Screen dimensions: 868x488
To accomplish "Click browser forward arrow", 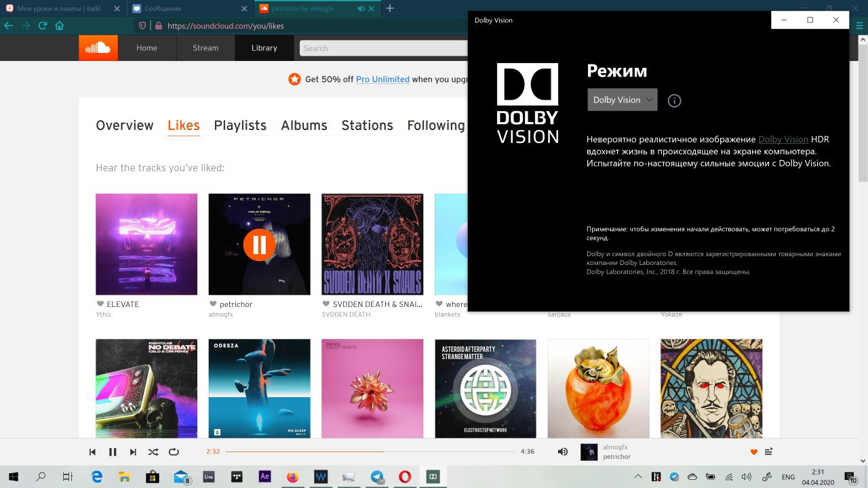I will [x=25, y=26].
